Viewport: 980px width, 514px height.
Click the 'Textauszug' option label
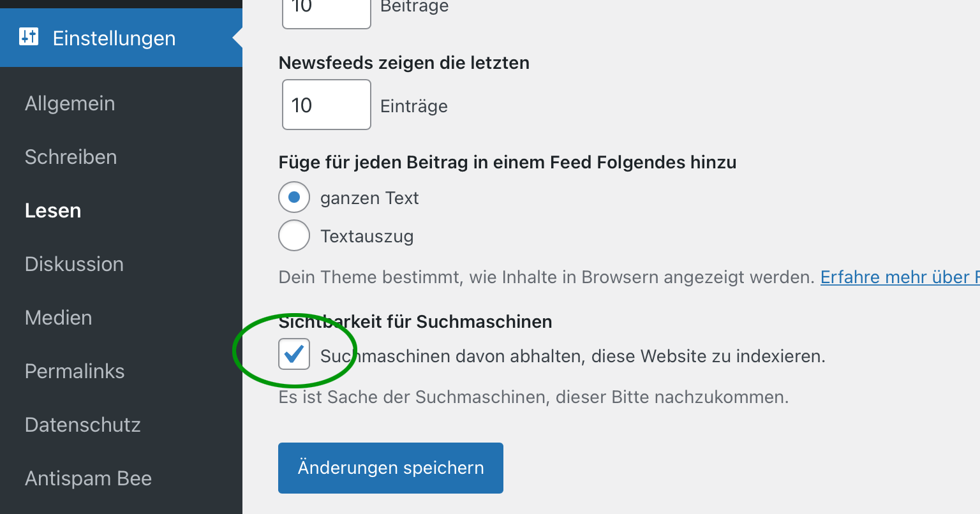click(367, 237)
